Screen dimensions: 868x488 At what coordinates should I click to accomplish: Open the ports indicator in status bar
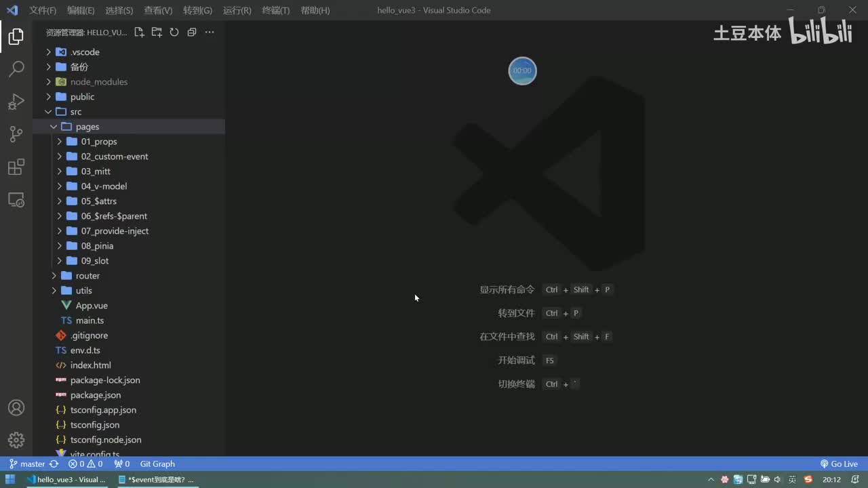[x=122, y=464]
